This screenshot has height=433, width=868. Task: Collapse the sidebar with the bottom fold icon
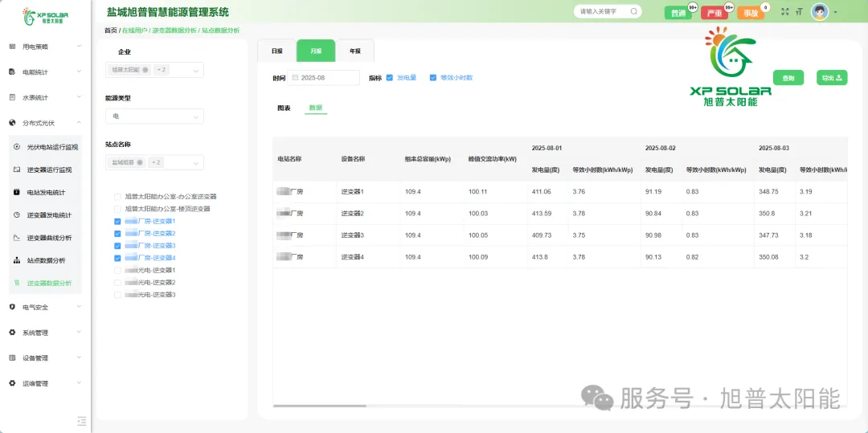coord(82,421)
